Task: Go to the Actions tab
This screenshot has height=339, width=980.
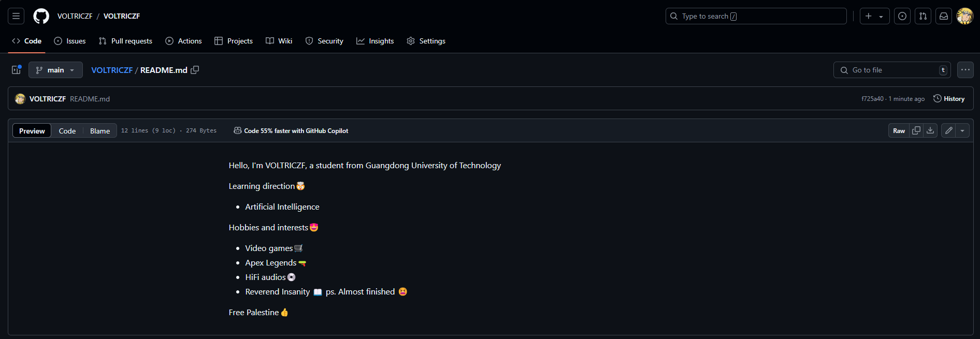Action: tap(184, 41)
